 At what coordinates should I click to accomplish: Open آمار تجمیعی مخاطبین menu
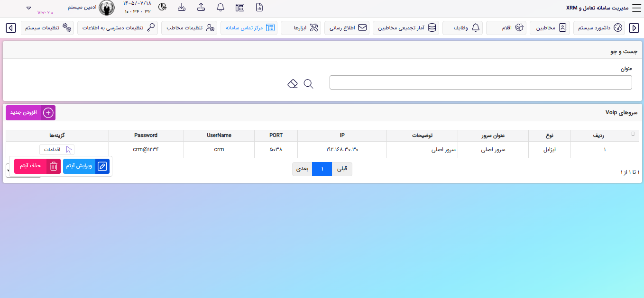click(406, 28)
